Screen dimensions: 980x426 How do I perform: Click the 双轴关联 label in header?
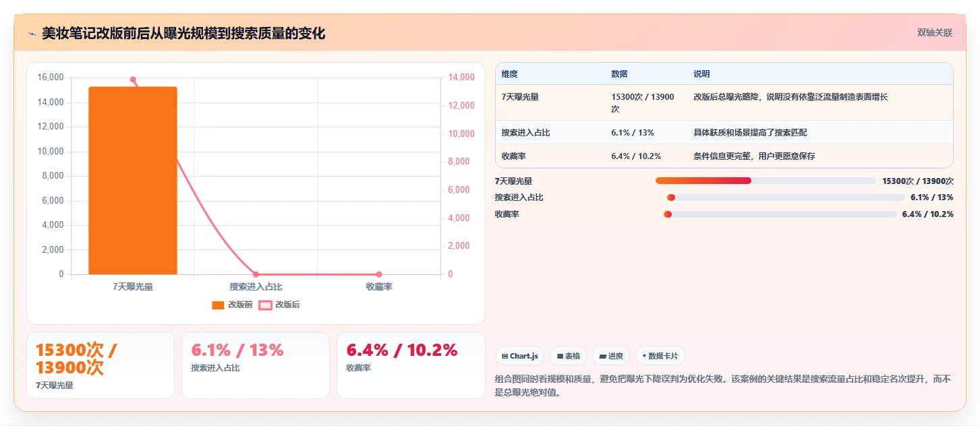coord(934,32)
